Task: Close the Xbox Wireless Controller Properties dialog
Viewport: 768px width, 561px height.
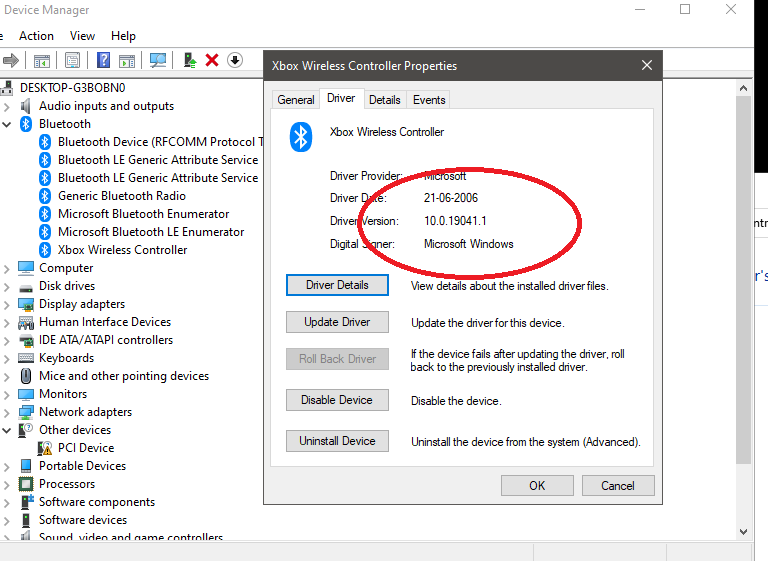Action: coord(647,65)
